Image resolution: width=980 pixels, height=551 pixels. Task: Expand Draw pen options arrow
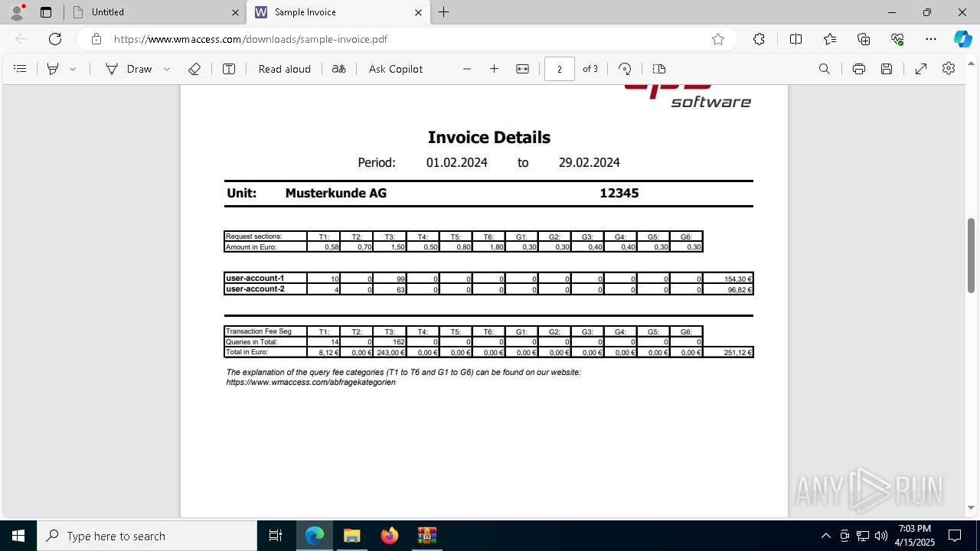[167, 69]
